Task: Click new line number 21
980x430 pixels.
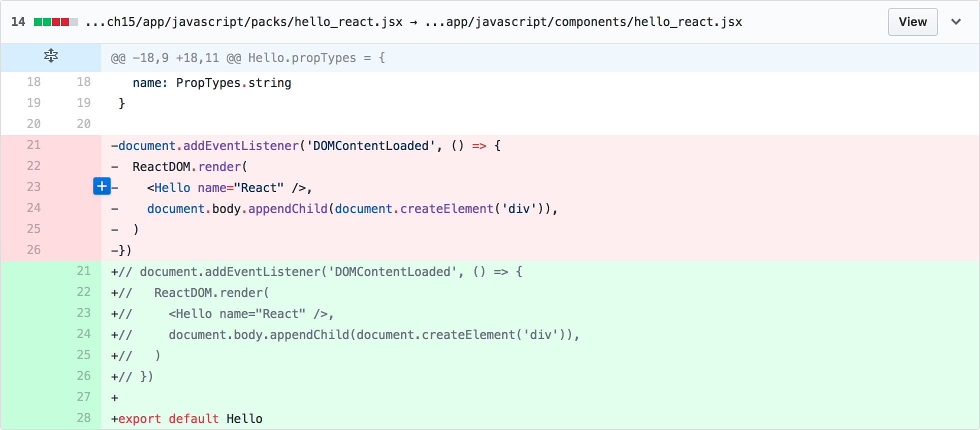Action: [x=83, y=271]
